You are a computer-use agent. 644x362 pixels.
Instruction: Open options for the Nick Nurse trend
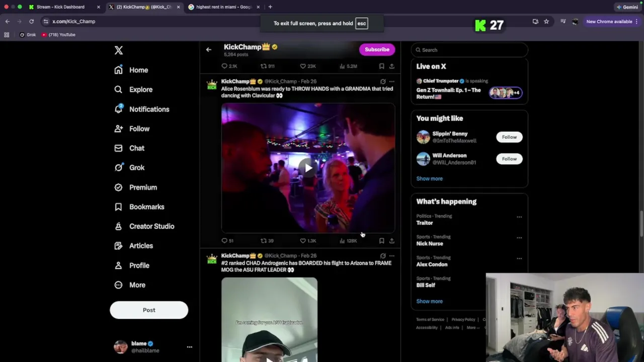(519, 238)
